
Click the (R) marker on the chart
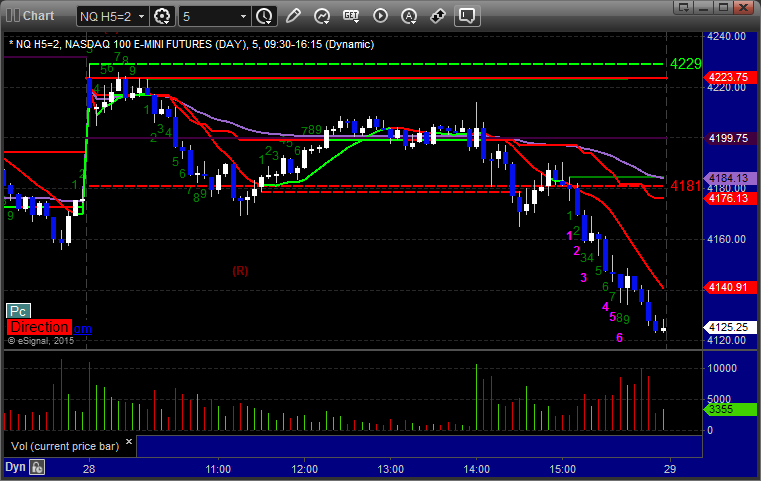(240, 271)
